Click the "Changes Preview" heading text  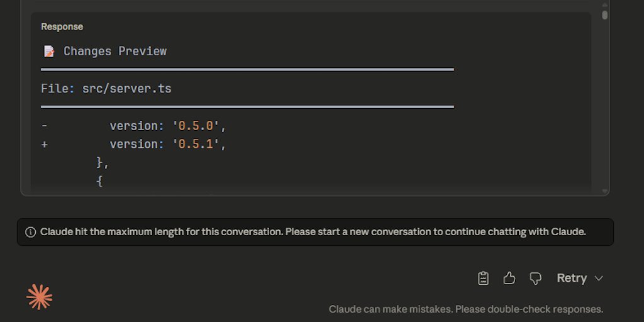point(115,52)
